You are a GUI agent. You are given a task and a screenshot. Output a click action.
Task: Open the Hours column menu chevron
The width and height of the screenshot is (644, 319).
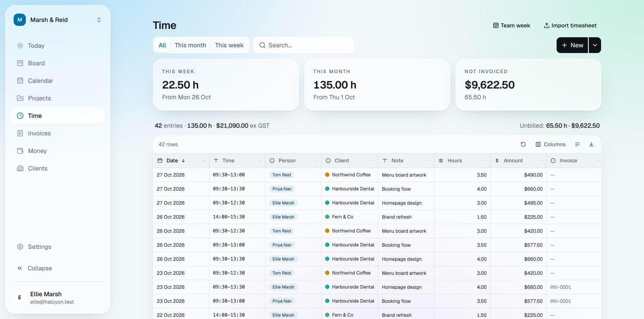tap(485, 161)
